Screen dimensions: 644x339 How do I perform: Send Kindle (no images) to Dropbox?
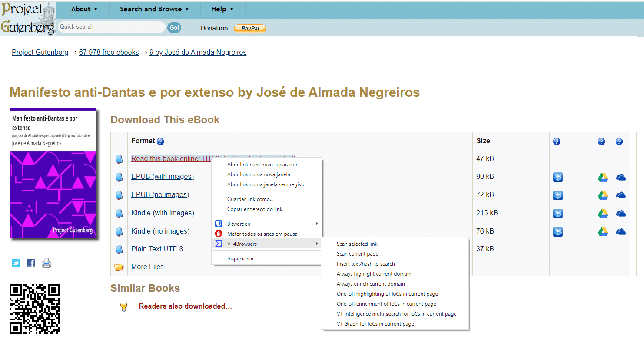click(x=558, y=231)
